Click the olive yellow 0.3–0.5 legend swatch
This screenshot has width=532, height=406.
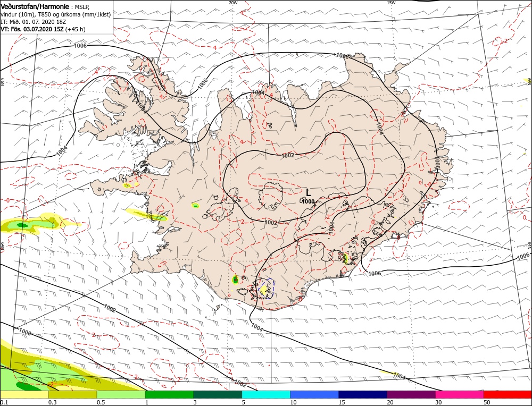(72, 394)
